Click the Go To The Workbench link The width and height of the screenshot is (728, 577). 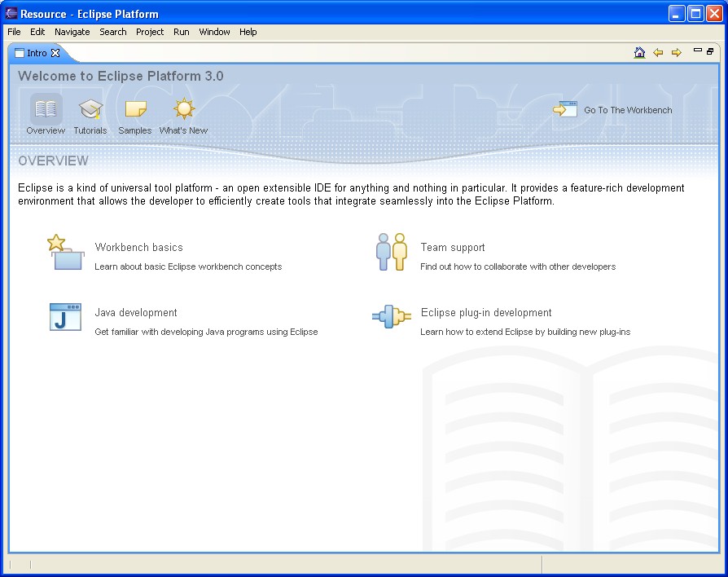628,110
